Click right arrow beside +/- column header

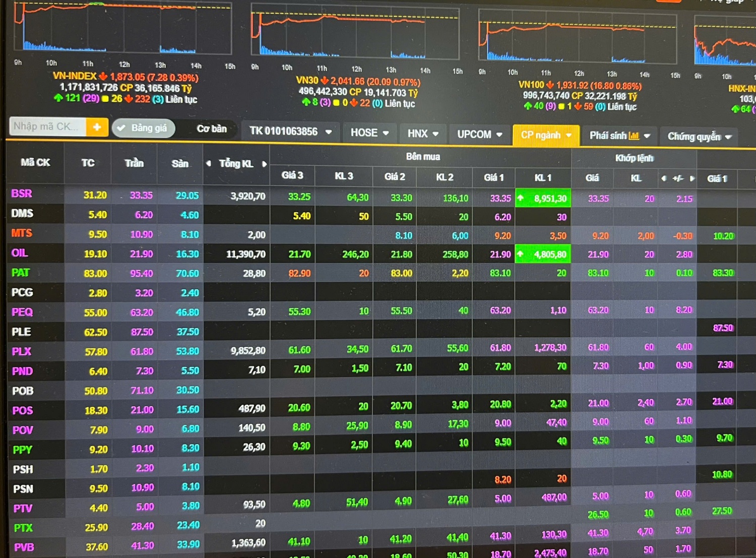(692, 178)
